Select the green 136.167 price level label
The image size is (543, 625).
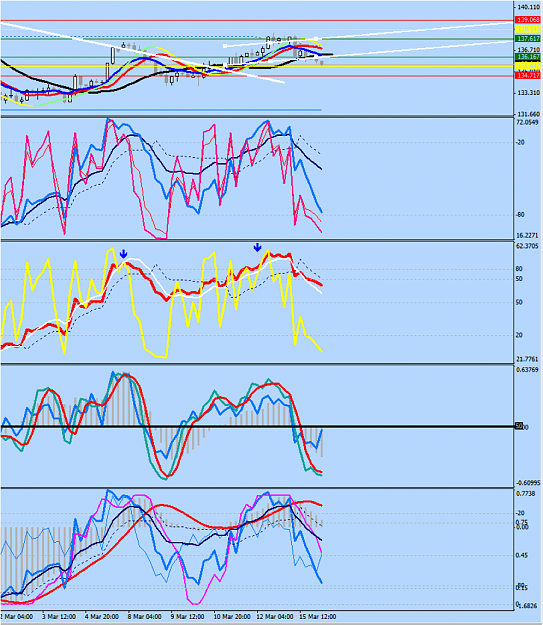pos(527,57)
